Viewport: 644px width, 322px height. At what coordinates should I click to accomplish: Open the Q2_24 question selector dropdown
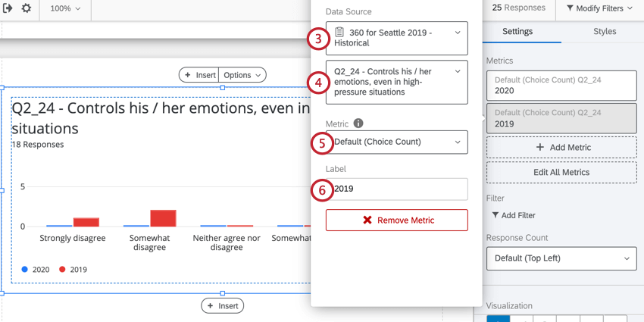coord(397,82)
